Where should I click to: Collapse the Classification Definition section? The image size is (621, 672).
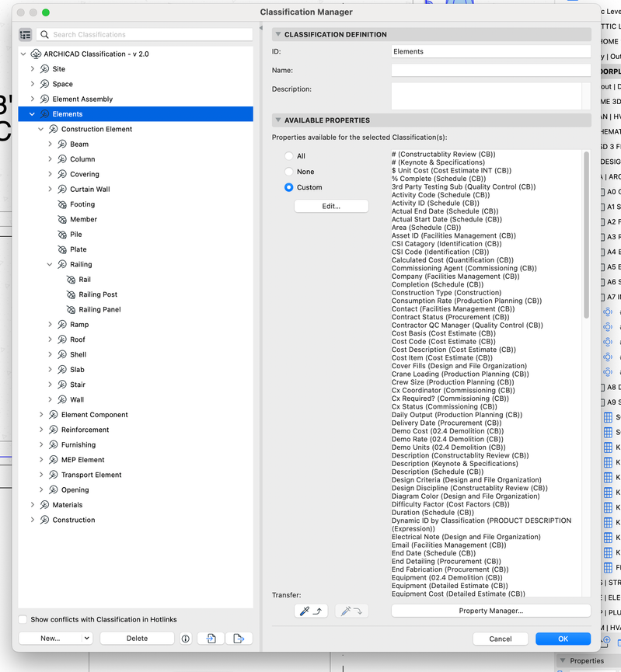tap(278, 34)
